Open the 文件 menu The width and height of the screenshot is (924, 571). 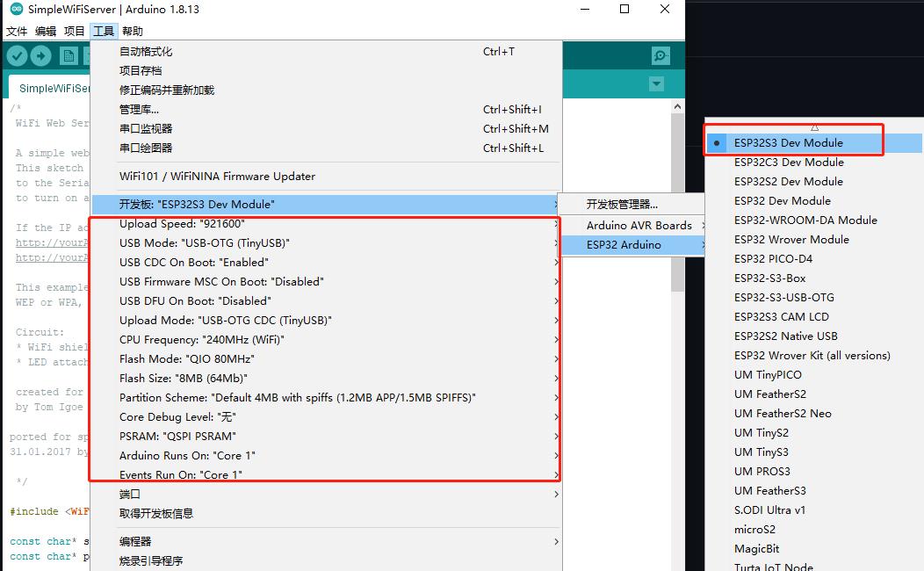click(x=17, y=32)
